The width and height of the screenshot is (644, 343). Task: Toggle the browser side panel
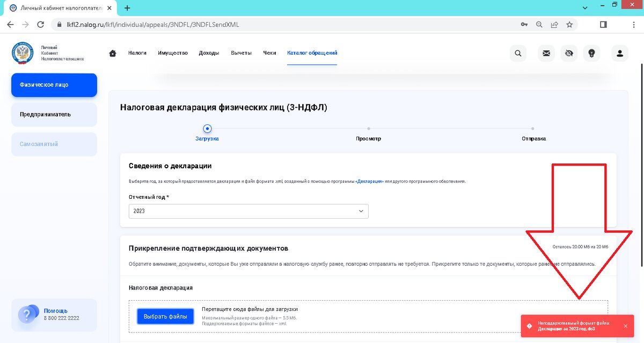pos(603,25)
